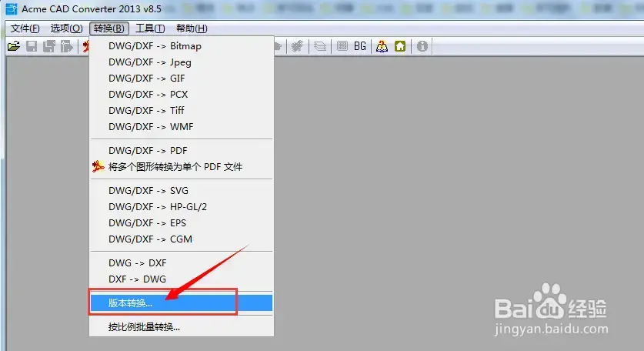The image size is (644, 351).
Task: Click the register user icon
Action: (x=382, y=46)
